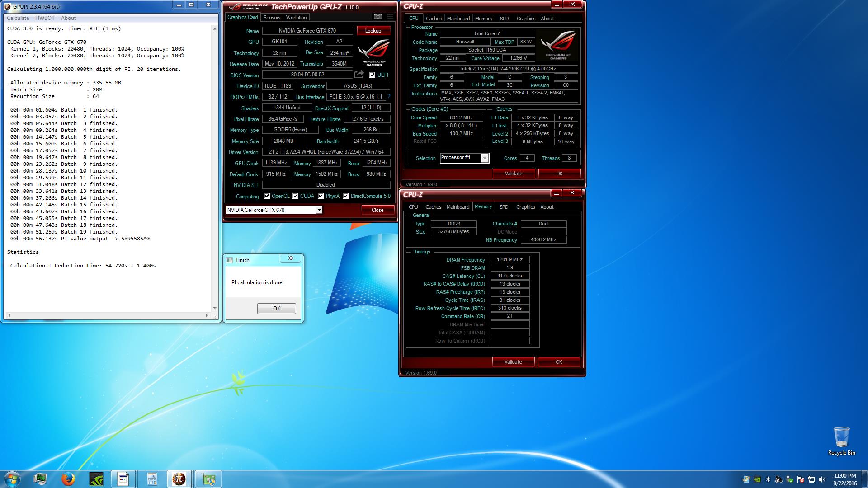The image size is (868, 488).
Task: Open the Calculator taskbar icon
Action: point(152,479)
